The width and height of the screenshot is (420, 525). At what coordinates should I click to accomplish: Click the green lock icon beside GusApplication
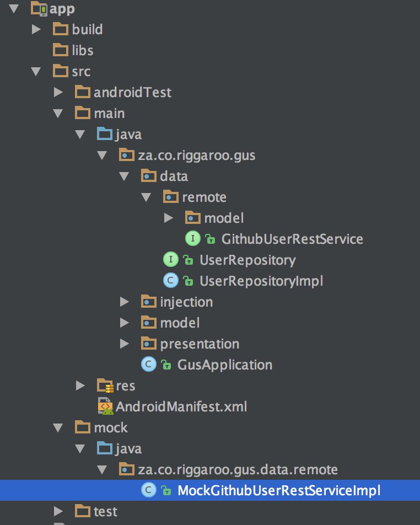pyautogui.click(x=166, y=365)
